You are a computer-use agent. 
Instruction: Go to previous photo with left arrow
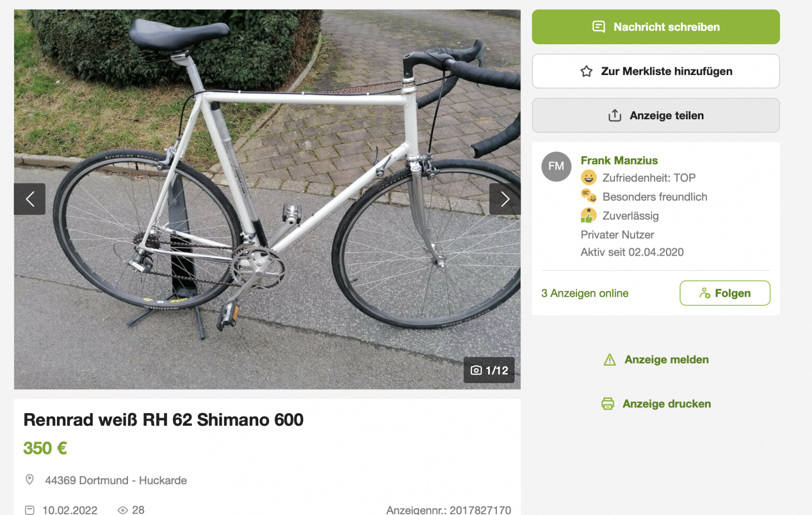30,199
